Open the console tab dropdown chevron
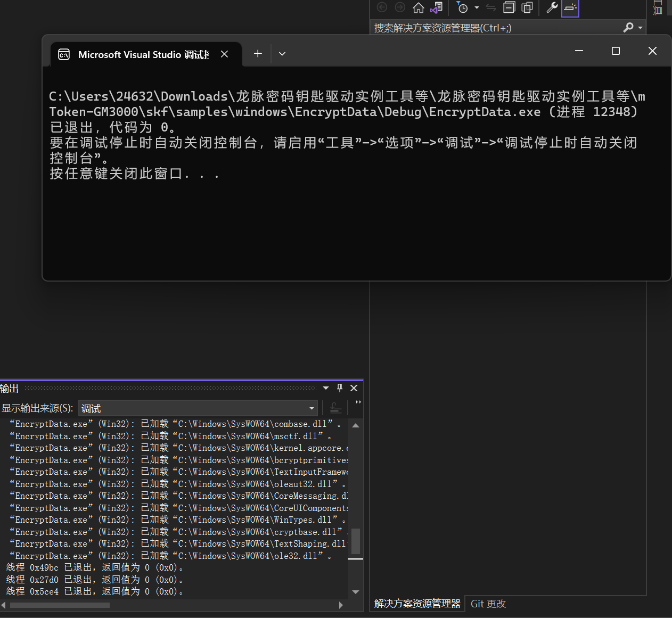This screenshot has height=618, width=672. click(282, 54)
